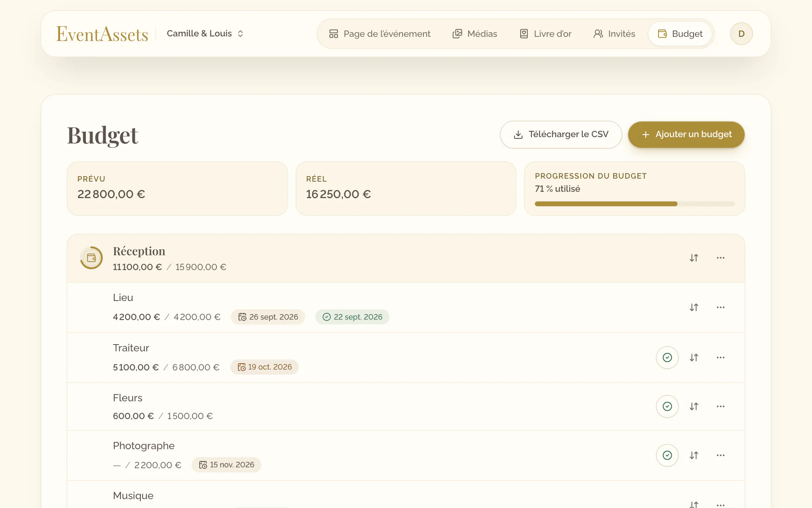This screenshot has width=812, height=508.
Task: Open the EventAssets logo home link
Action: (102, 34)
